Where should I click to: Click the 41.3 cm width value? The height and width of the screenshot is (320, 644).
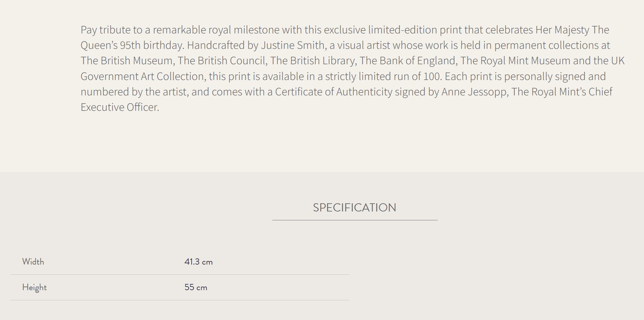[x=198, y=262]
